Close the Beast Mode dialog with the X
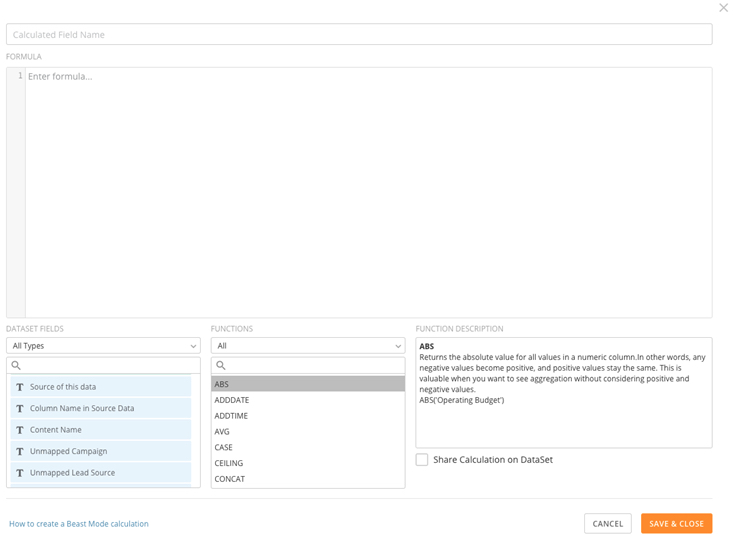Screen dimensions: 733x545 (723, 8)
